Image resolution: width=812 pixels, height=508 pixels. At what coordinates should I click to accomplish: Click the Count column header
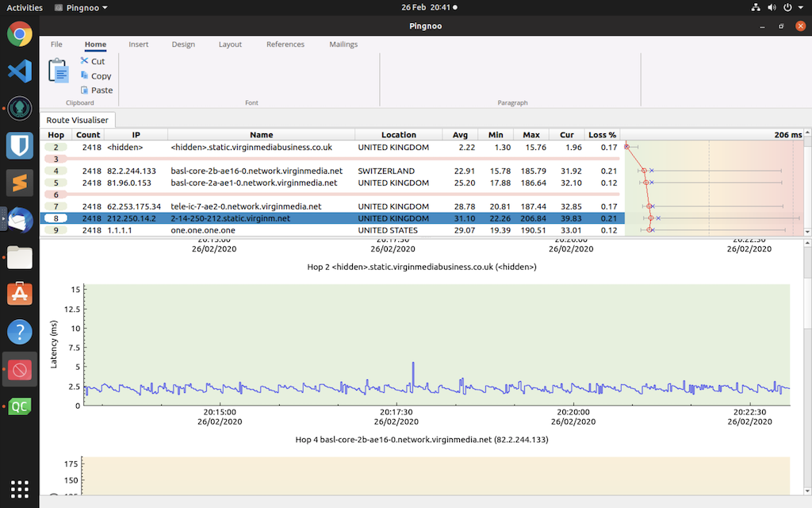[x=88, y=135]
